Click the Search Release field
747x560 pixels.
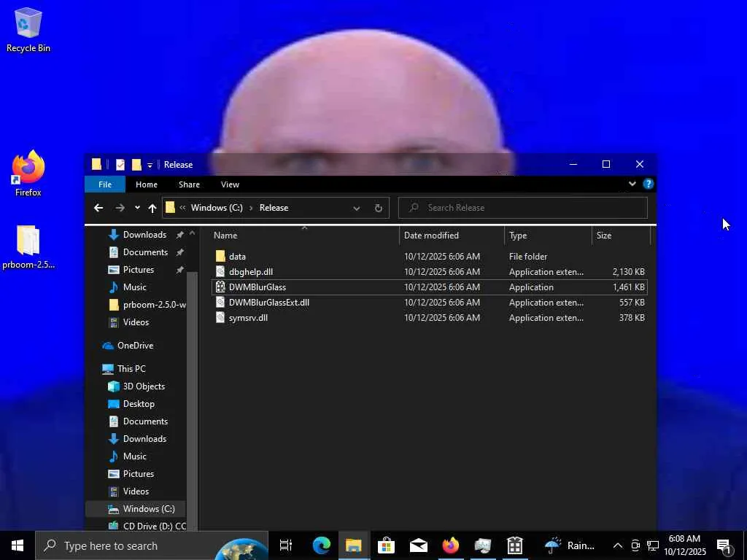(x=522, y=208)
